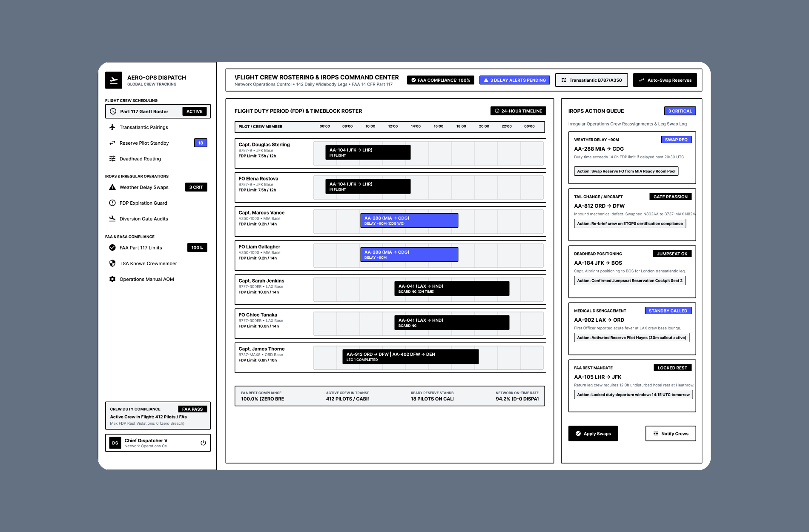The height and width of the screenshot is (532, 809).
Task: Click the Auto-Swap Reserves button
Action: tap(665, 80)
